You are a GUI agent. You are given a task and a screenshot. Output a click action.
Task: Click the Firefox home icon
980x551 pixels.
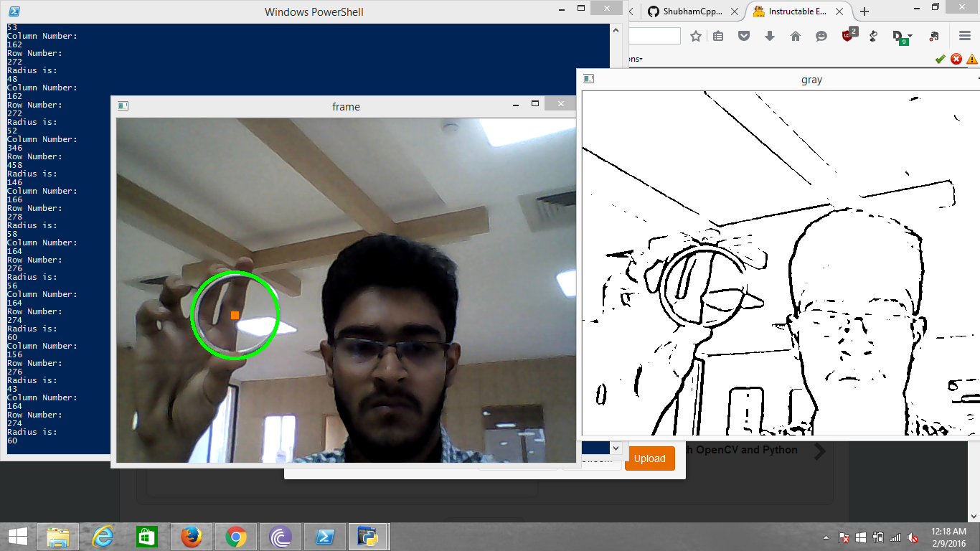coord(795,34)
